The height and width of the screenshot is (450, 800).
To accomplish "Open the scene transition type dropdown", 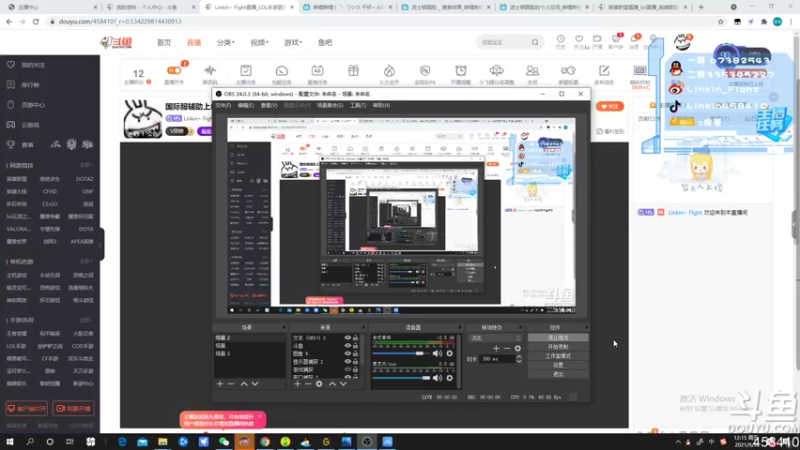I will 495,338.
